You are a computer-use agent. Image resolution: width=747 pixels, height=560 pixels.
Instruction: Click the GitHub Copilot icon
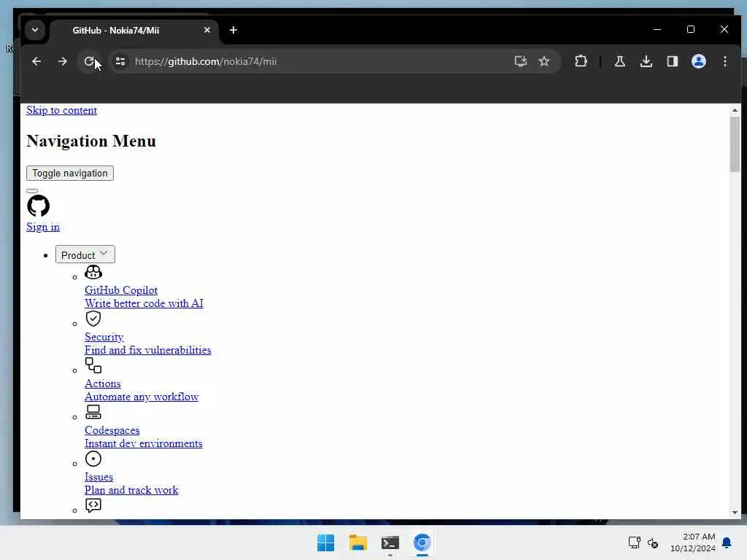pos(93,272)
